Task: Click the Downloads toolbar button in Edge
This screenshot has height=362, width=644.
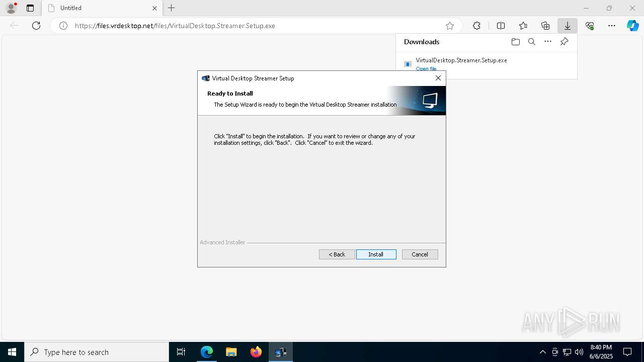Action: click(567, 26)
